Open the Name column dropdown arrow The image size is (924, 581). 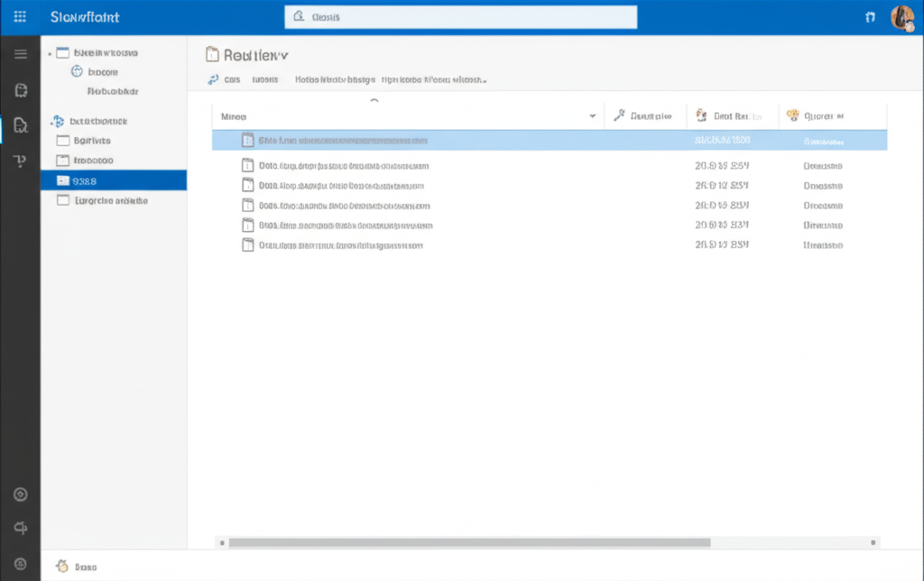tap(593, 115)
